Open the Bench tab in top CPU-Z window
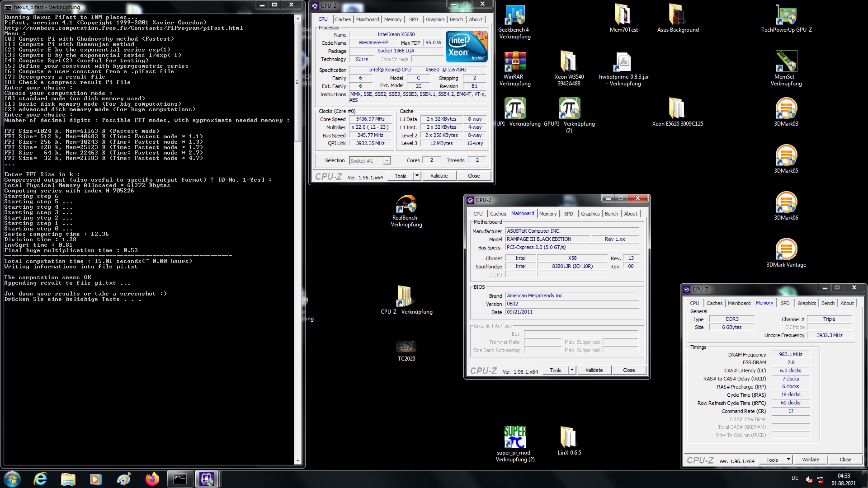 pyautogui.click(x=456, y=19)
